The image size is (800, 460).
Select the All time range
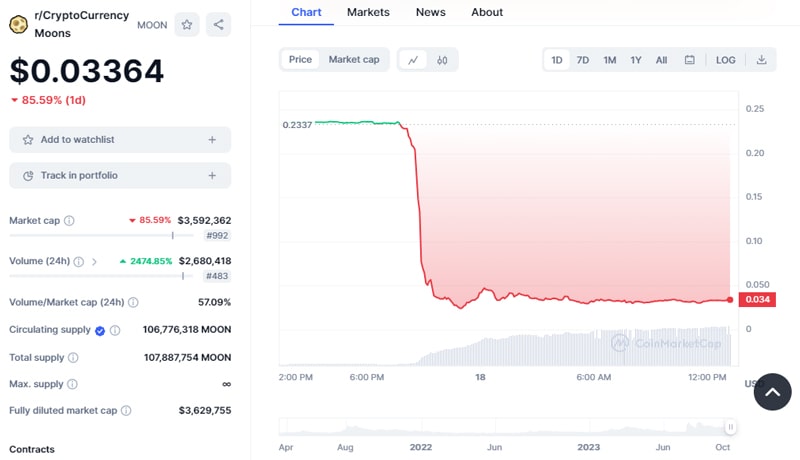tap(661, 60)
